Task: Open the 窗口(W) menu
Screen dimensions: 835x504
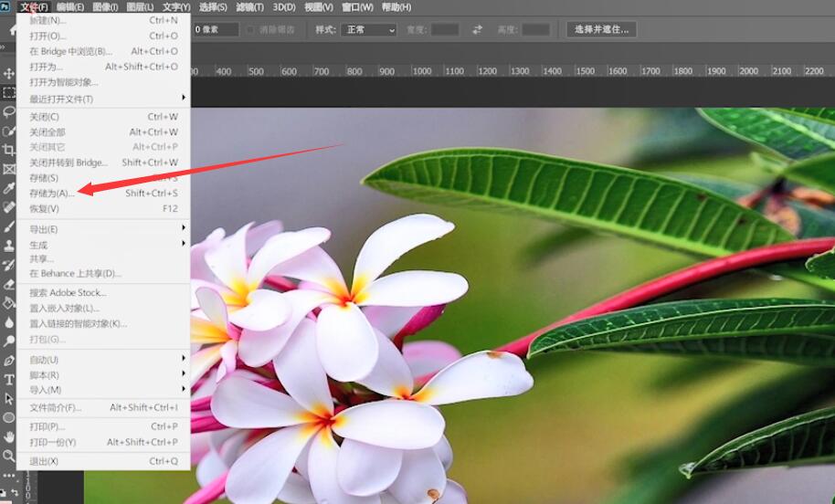Action: click(x=357, y=7)
